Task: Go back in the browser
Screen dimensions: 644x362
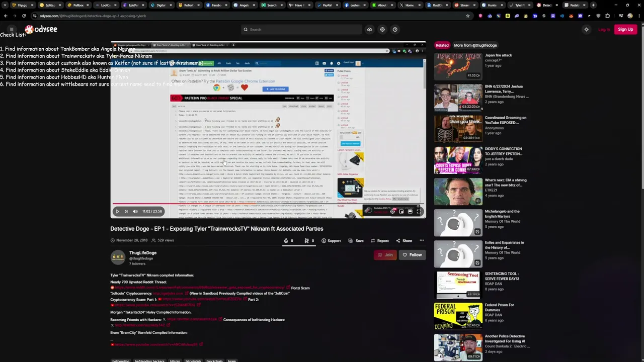Action: point(6,16)
